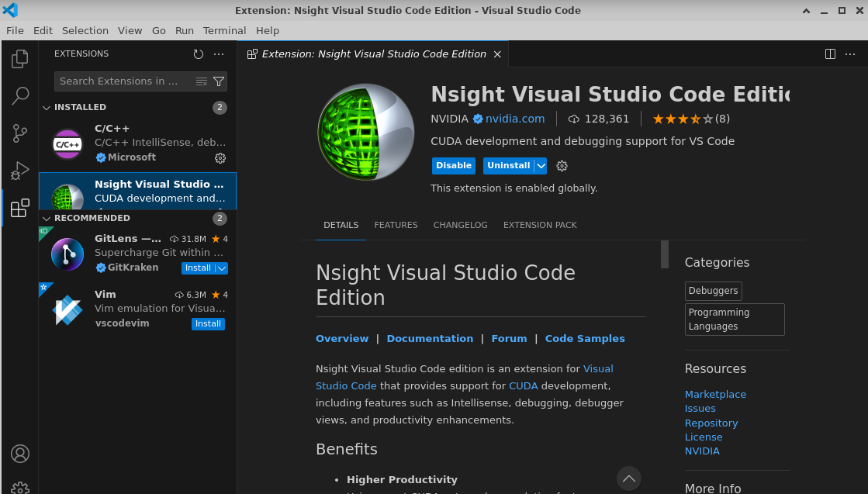Open the Documentation link
Viewport: 868px width, 494px height.
[x=431, y=339]
